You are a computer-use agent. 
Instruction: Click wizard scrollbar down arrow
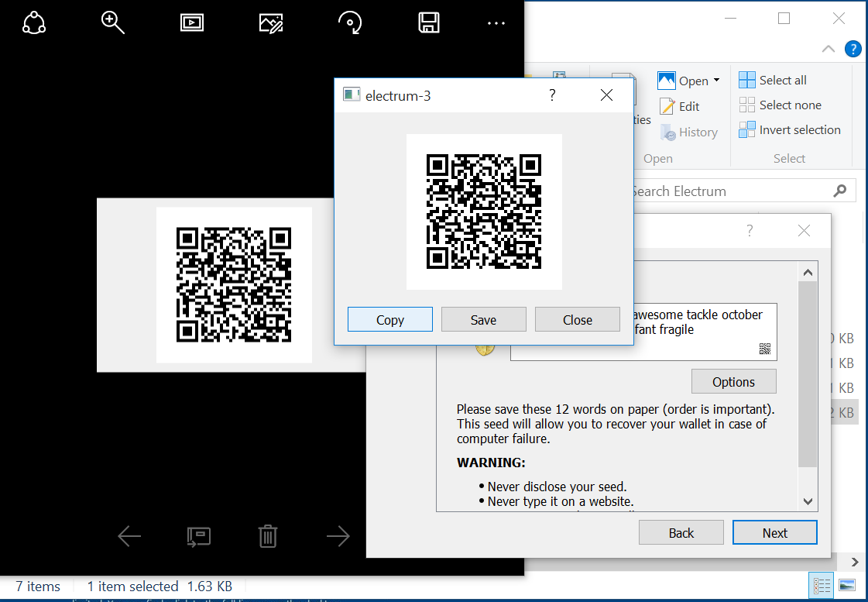808,501
